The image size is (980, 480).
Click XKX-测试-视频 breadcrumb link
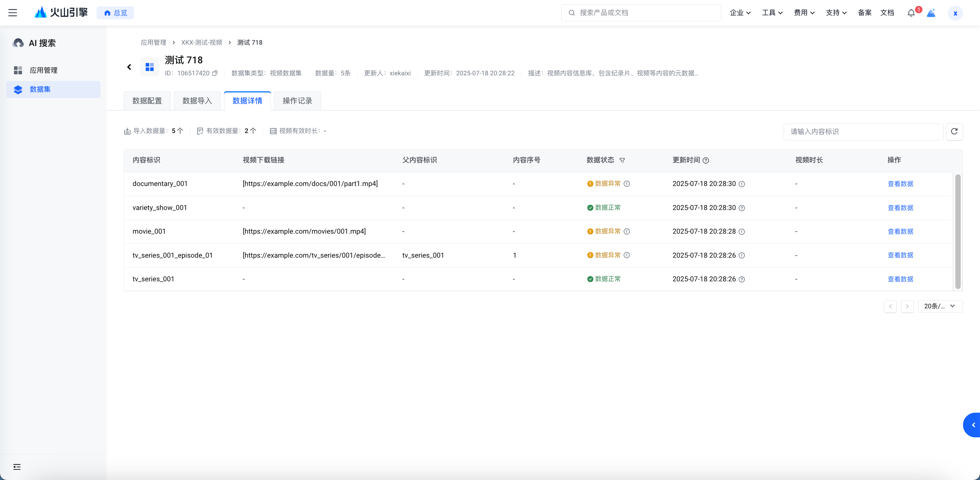202,43
